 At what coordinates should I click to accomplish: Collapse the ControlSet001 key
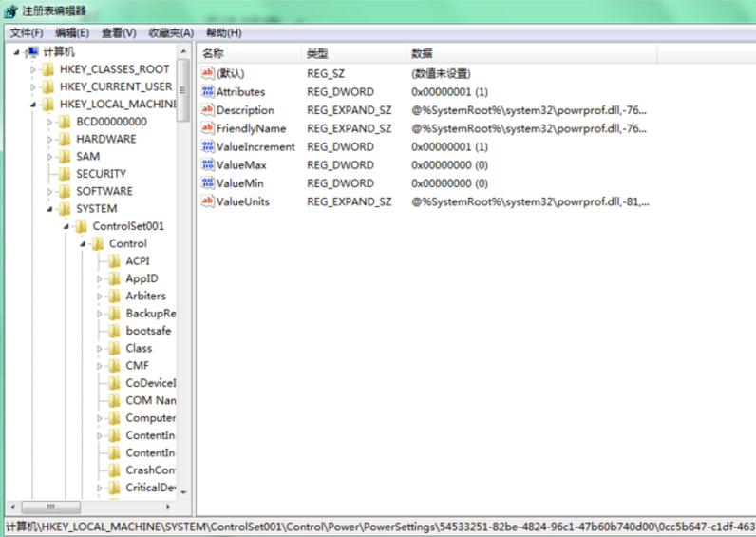click(x=66, y=226)
